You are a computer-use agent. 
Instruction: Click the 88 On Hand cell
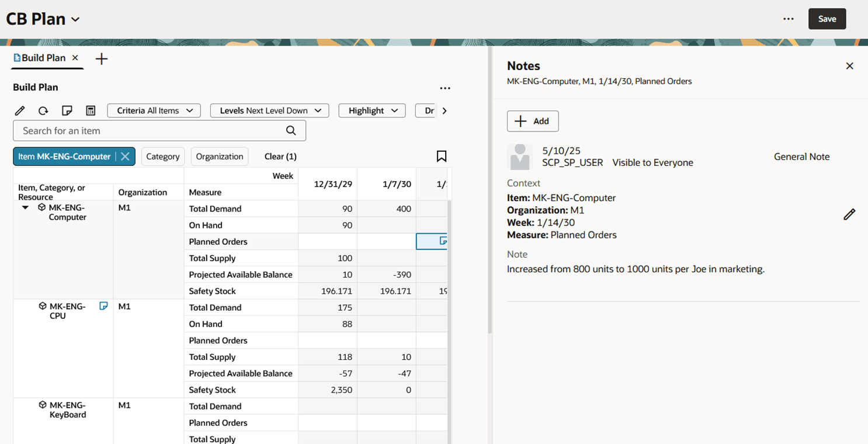(x=328, y=324)
